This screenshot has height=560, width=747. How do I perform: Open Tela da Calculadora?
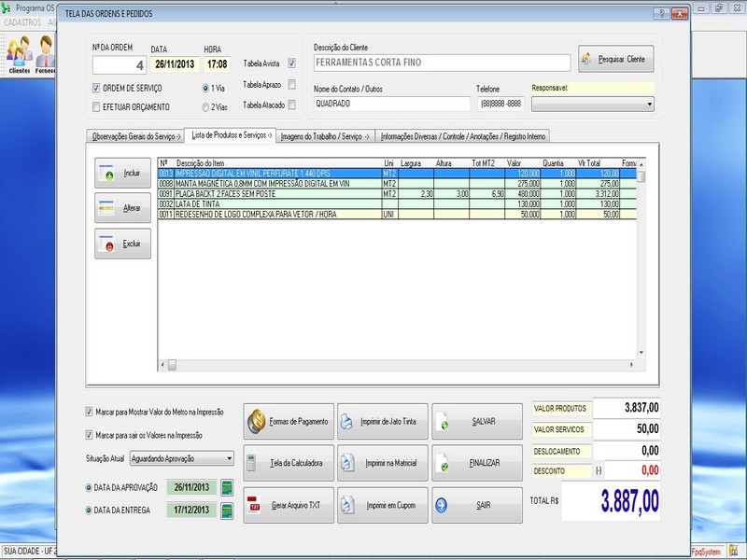coord(287,463)
